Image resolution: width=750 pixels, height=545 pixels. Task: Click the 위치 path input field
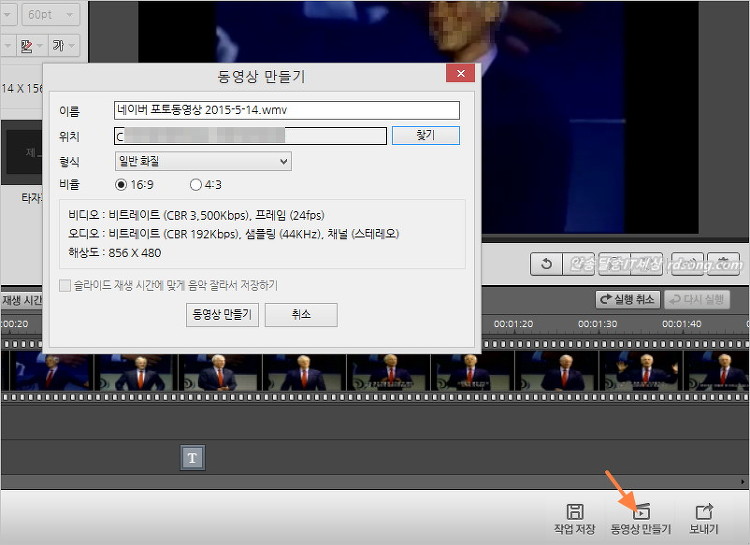250,136
